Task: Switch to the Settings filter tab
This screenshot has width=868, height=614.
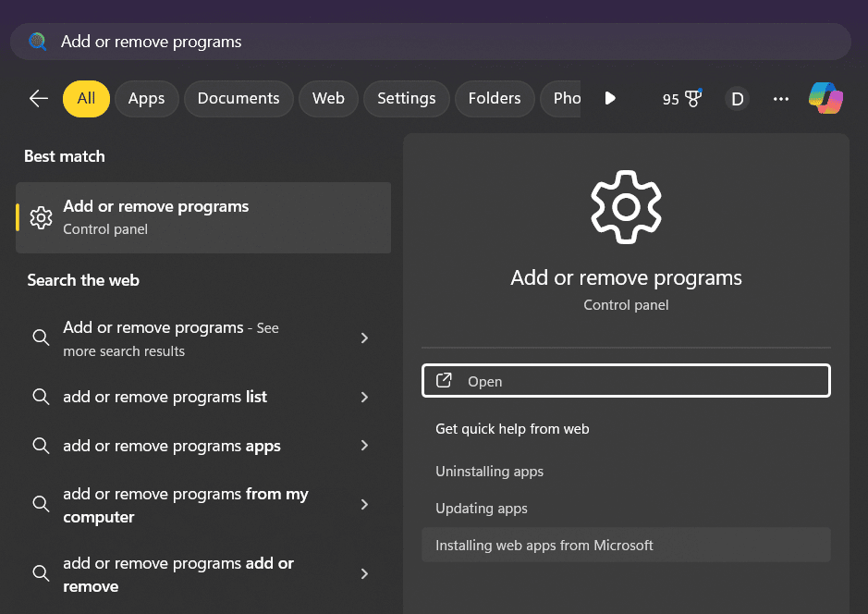Action: (x=407, y=99)
